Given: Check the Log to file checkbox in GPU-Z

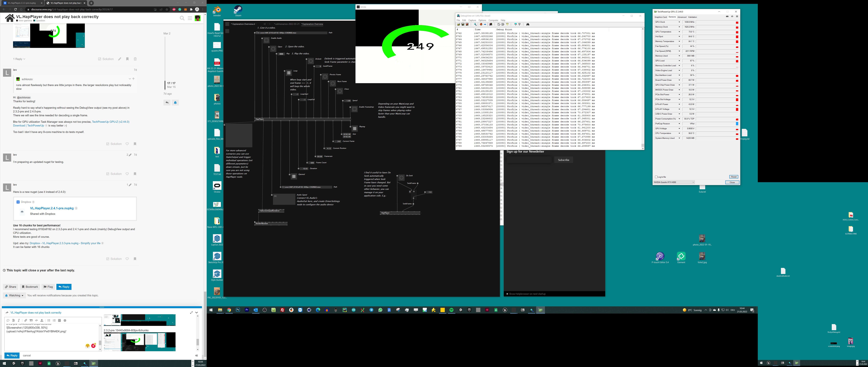Looking at the screenshot, I should (656, 177).
